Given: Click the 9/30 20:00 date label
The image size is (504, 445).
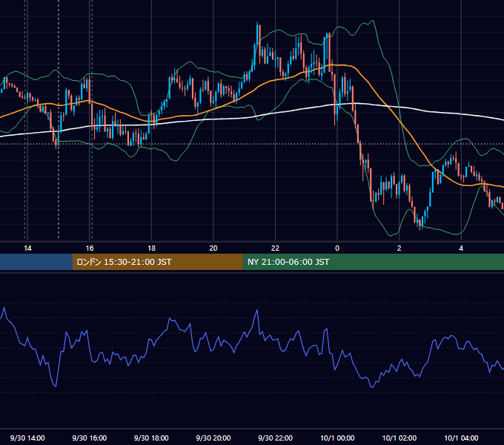Looking at the screenshot, I should pyautogui.click(x=213, y=438).
